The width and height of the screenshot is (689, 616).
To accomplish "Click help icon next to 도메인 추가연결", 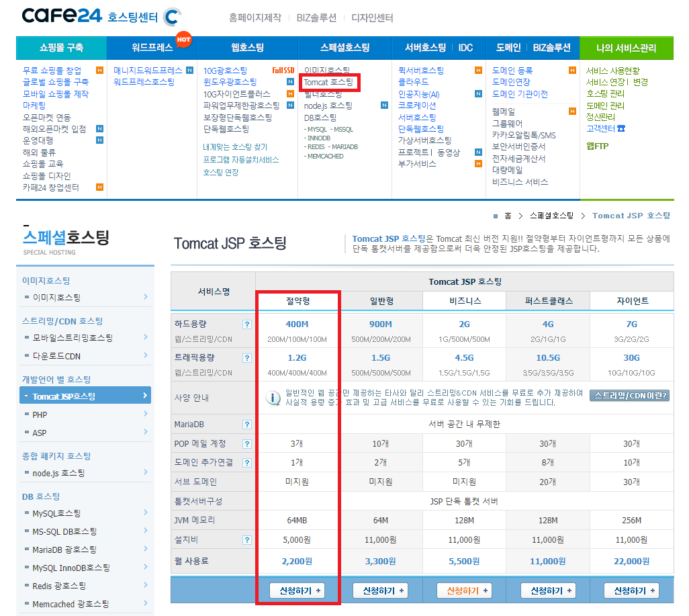I will [x=247, y=463].
